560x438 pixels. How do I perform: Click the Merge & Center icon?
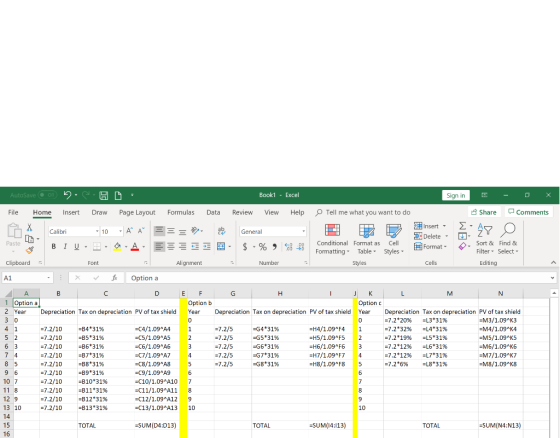(221, 247)
